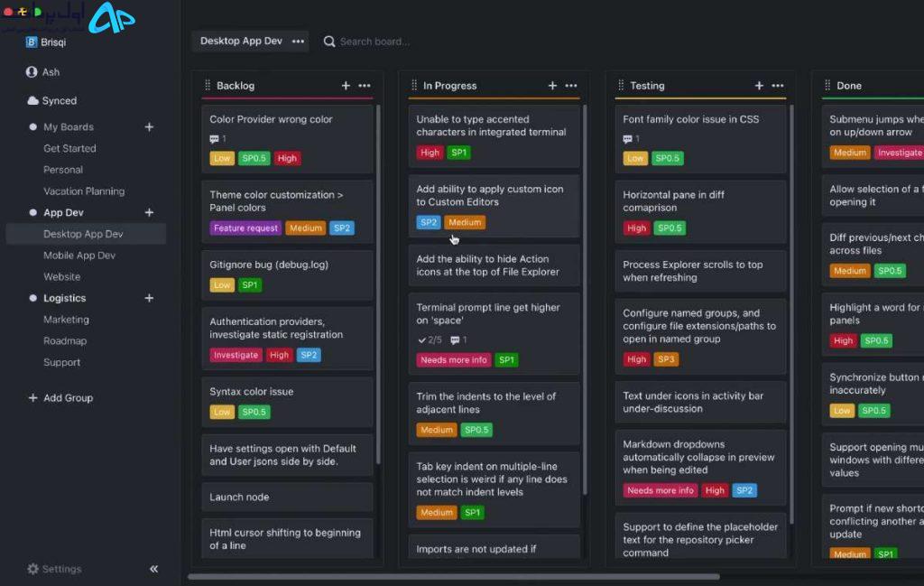Image resolution: width=924 pixels, height=586 pixels.
Task: Collapse the Logistics group
Action: (33, 298)
